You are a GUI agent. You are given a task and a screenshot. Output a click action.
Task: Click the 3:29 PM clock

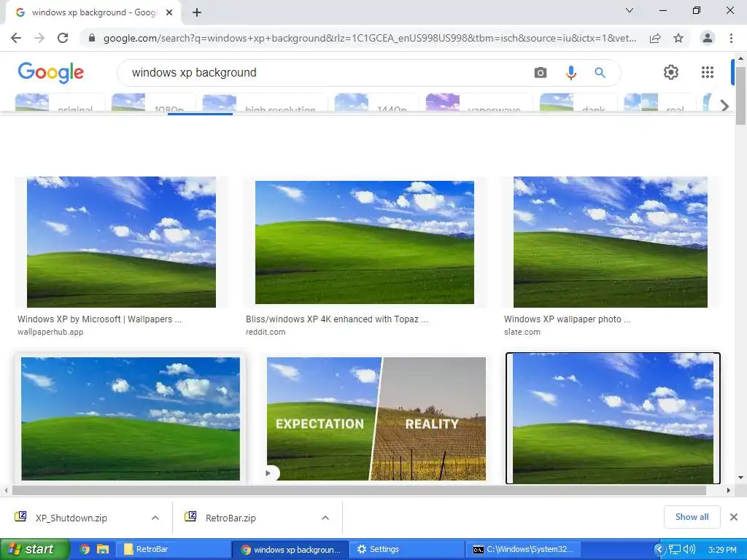pos(722,550)
